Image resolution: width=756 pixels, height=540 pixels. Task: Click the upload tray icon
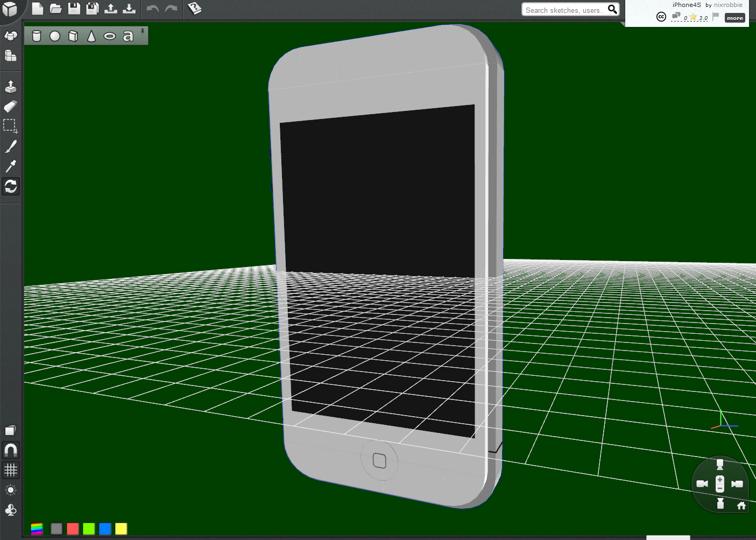click(111, 9)
